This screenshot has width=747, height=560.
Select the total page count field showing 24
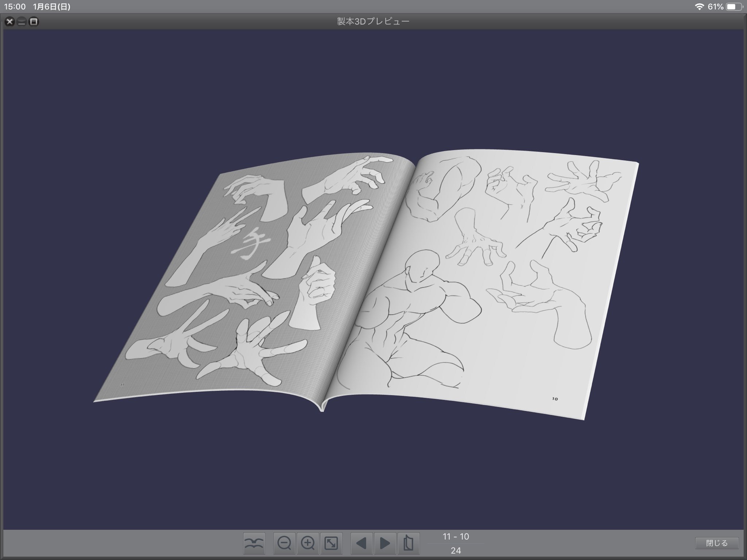[x=457, y=551]
